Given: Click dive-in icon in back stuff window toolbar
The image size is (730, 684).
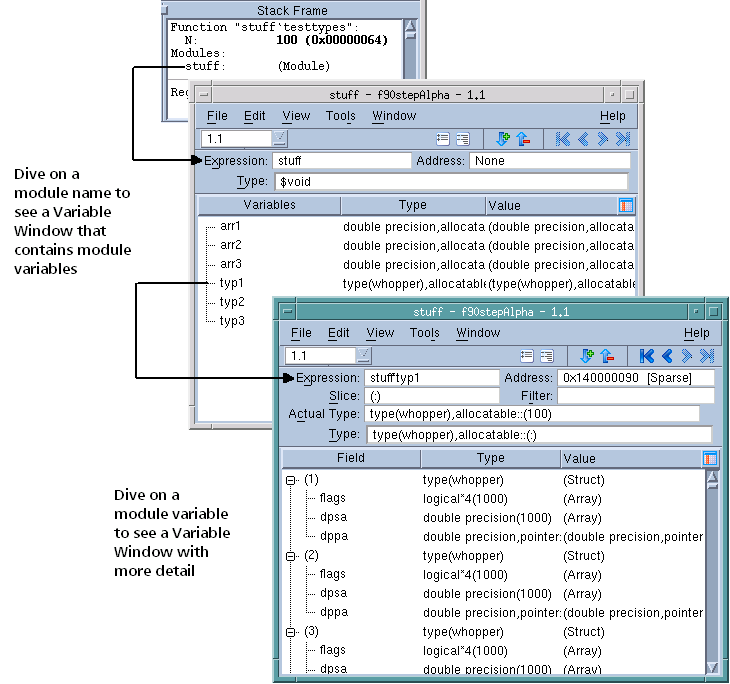Looking at the screenshot, I should point(503,139).
